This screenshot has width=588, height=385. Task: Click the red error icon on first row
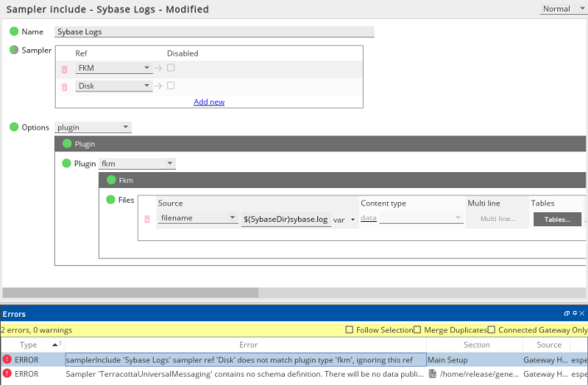coord(7,359)
